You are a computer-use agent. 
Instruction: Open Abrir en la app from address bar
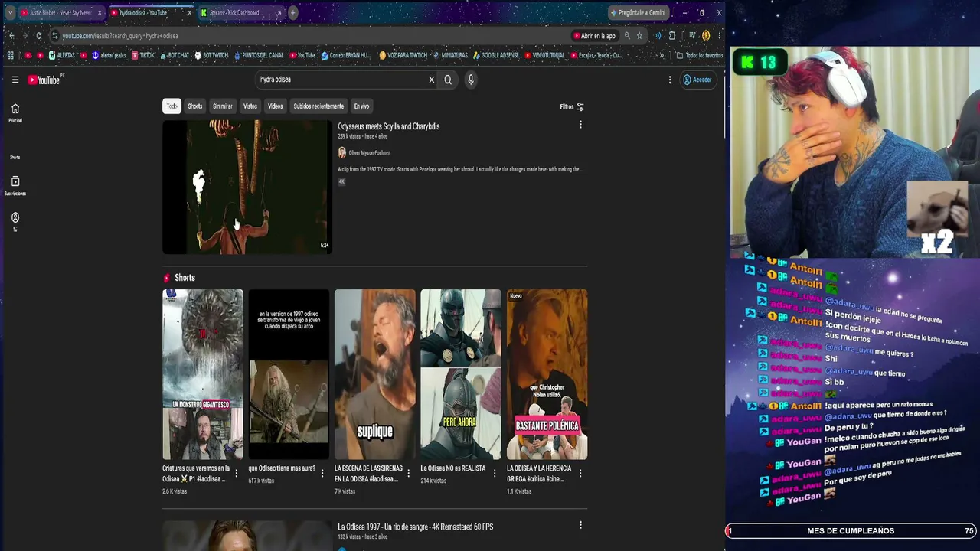[x=594, y=36]
